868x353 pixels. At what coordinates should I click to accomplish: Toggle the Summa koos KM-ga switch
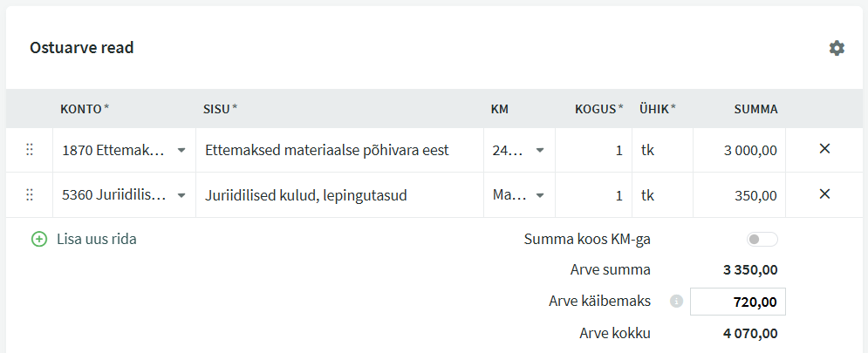762,239
